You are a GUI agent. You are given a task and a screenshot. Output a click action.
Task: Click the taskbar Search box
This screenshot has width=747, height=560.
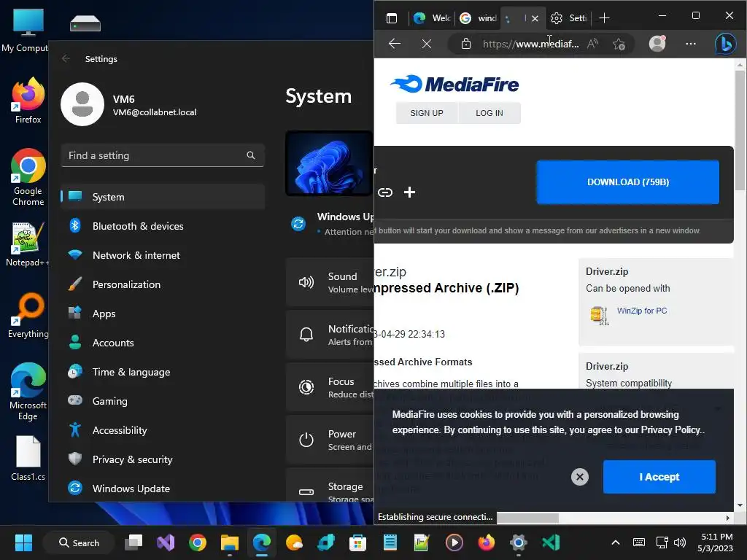point(79,542)
